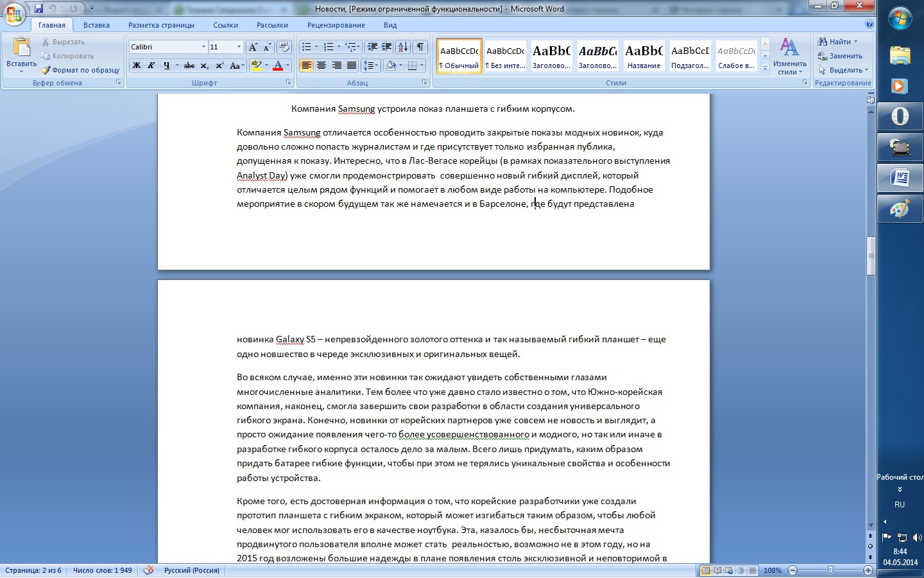The height and width of the screenshot is (578, 924).
Task: Apply the red font color
Action: pyautogui.click(x=278, y=66)
